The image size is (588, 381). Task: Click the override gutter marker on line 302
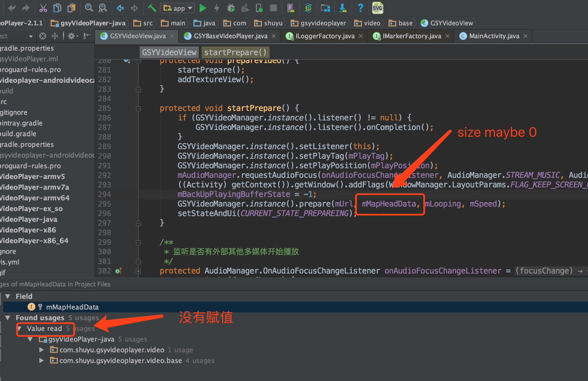(118, 271)
